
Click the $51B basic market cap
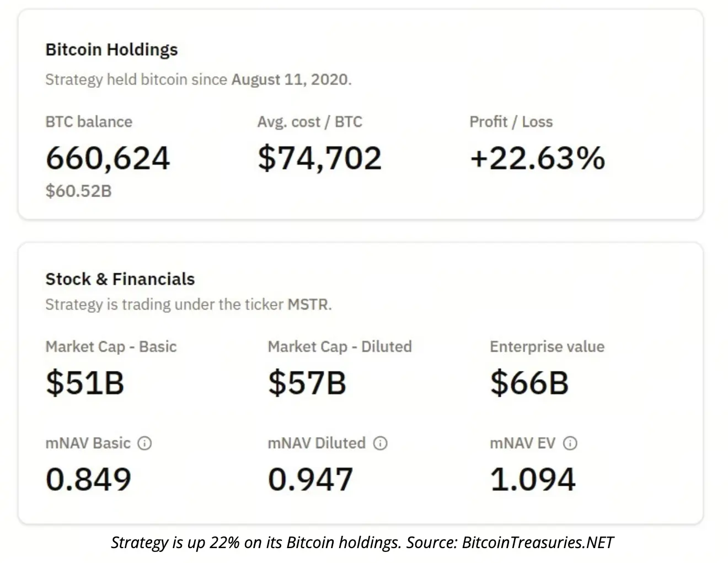[x=85, y=383]
